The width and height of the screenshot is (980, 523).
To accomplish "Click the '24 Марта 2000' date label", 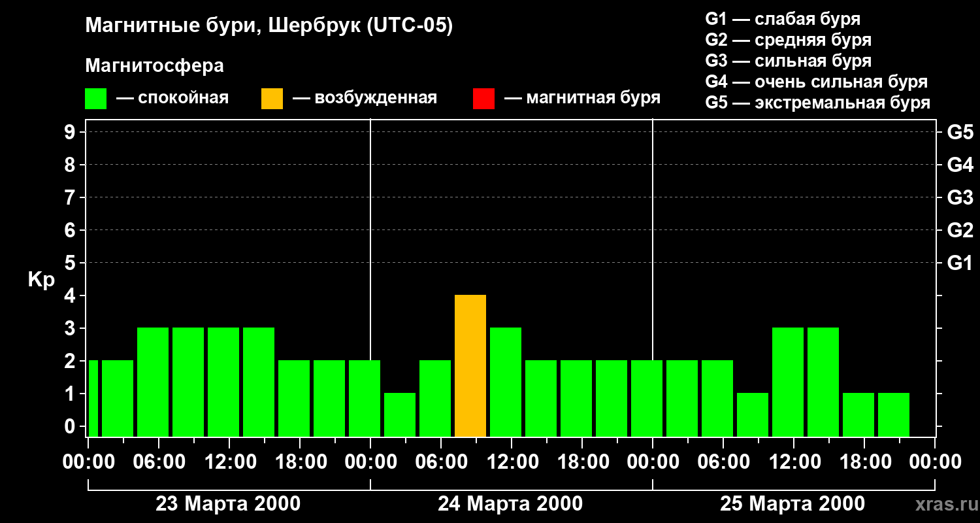I will 511,504.
